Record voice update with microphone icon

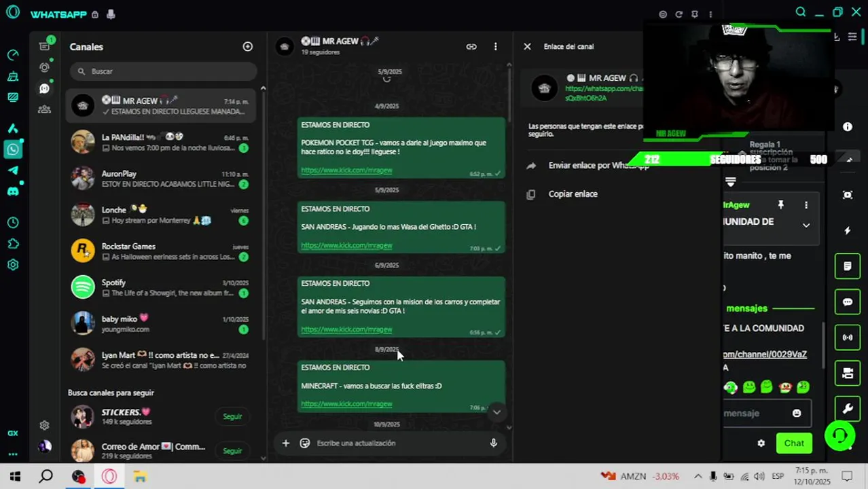494,443
